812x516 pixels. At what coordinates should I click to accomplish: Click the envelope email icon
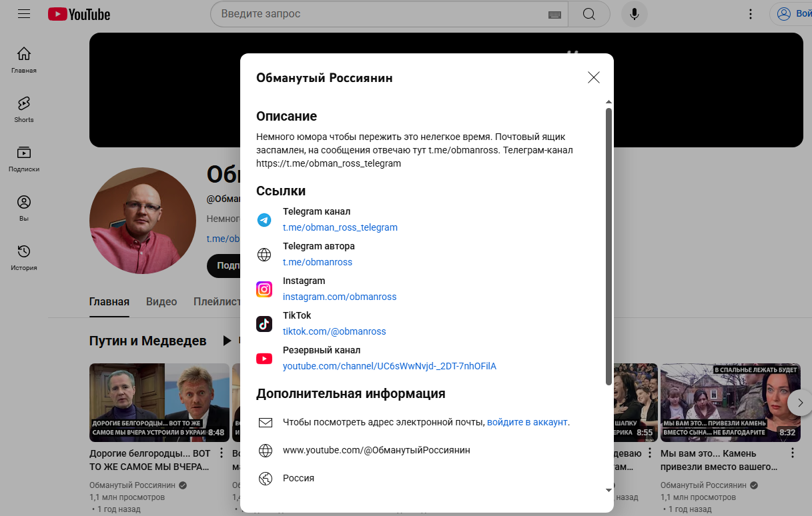click(x=266, y=423)
